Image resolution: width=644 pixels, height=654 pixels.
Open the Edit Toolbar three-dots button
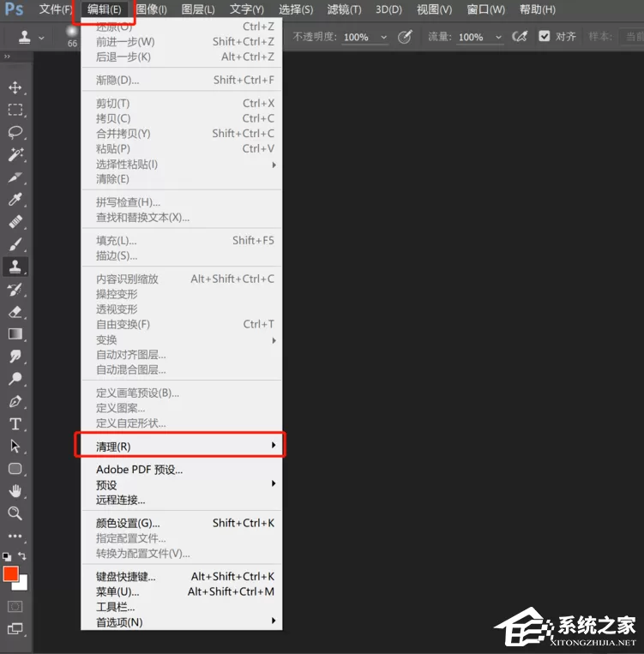15,536
